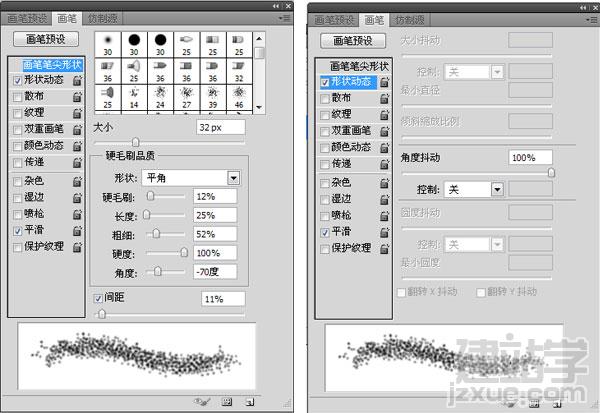Enable 颜色动态 checkbox in left panel
Viewport: 600px width, 413px height.
pos(18,146)
